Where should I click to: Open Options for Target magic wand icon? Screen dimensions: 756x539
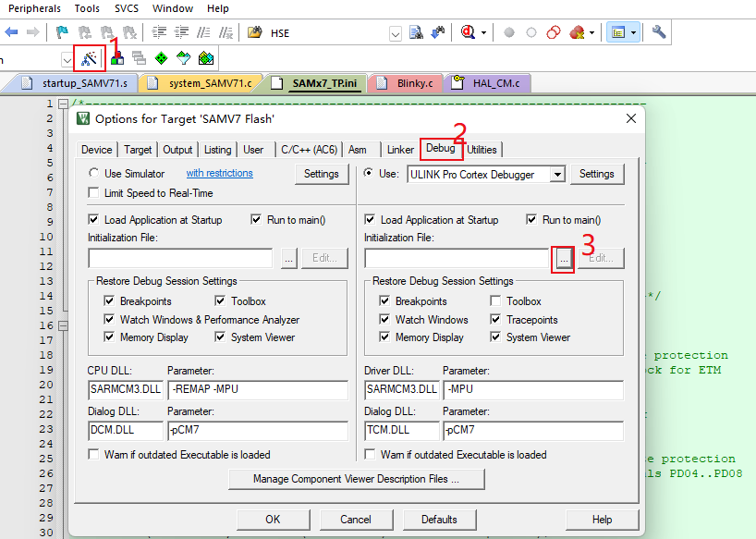[x=90, y=58]
